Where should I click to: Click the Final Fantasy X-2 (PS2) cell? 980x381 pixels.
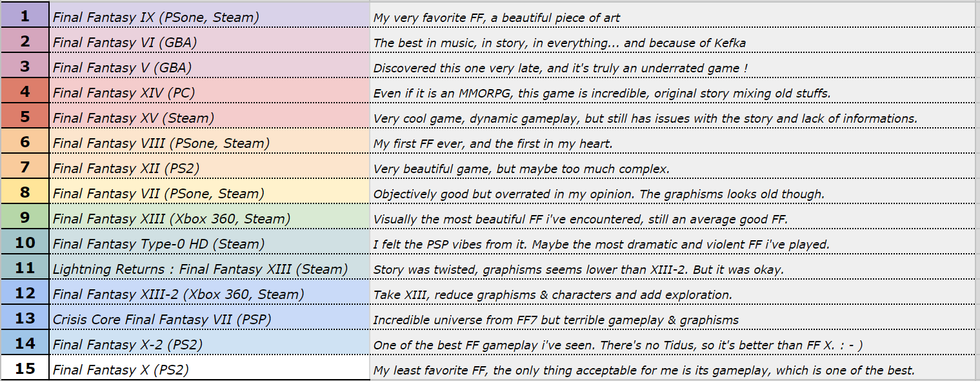click(128, 345)
